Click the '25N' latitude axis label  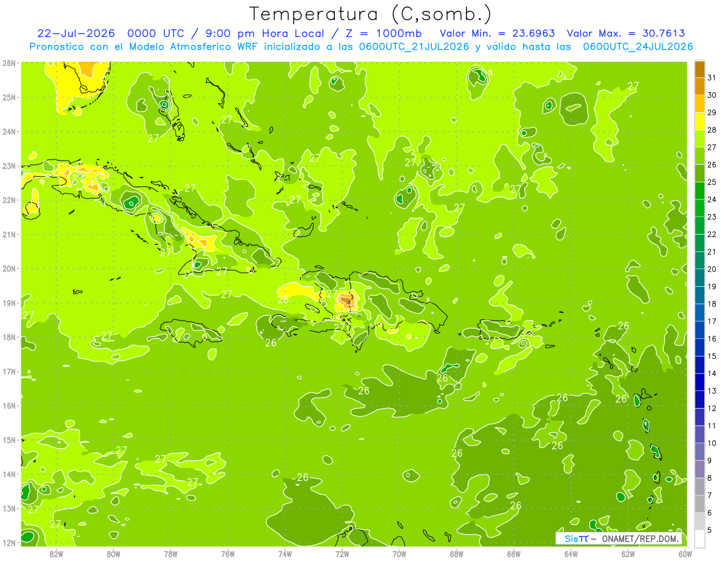pos(9,97)
